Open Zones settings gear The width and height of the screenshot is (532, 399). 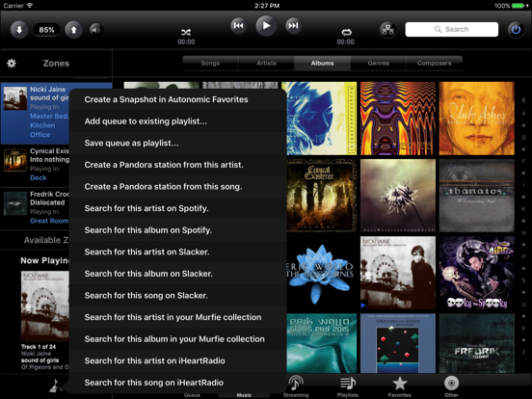click(12, 63)
